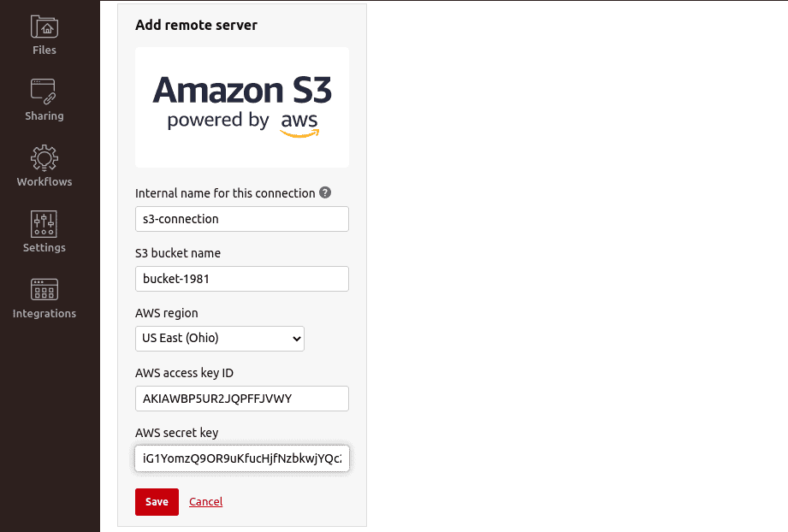
Task: Open the Settings sliders icon
Action: (x=44, y=224)
